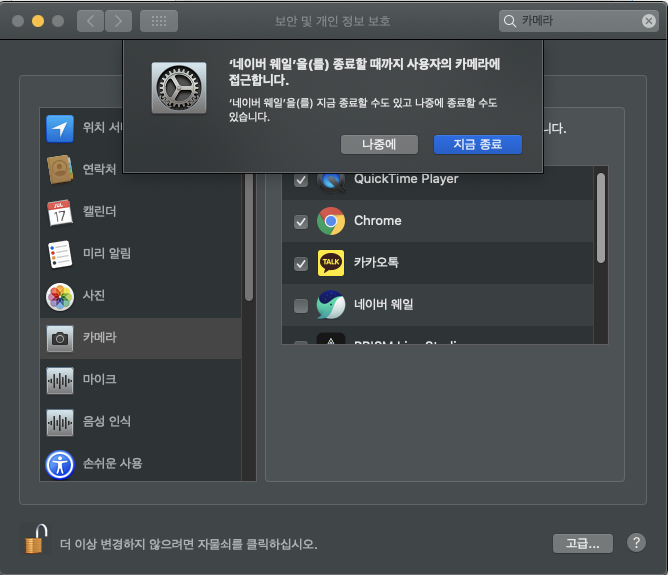Disable camera access for Chrome checkbox
This screenshot has width=668, height=575.
[x=301, y=221]
